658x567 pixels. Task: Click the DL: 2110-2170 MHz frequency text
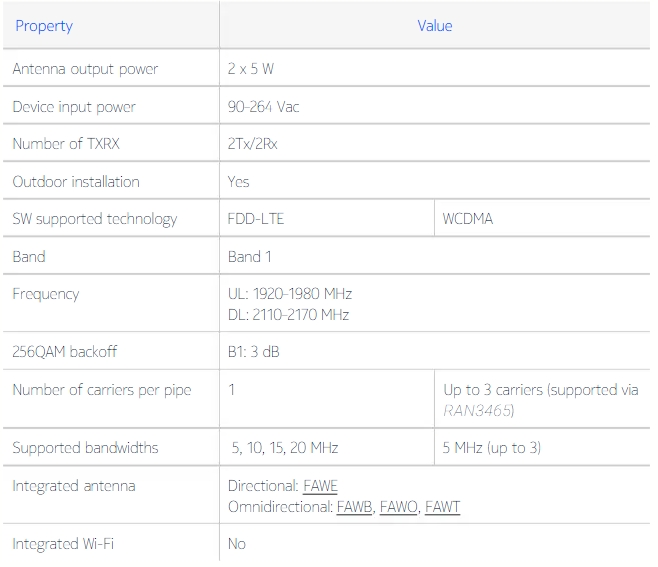click(288, 315)
